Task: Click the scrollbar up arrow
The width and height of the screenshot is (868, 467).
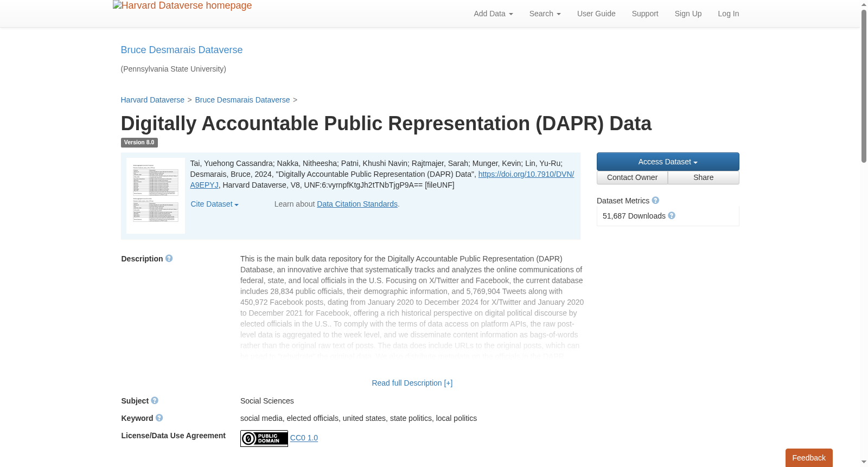Action: click(864, 4)
